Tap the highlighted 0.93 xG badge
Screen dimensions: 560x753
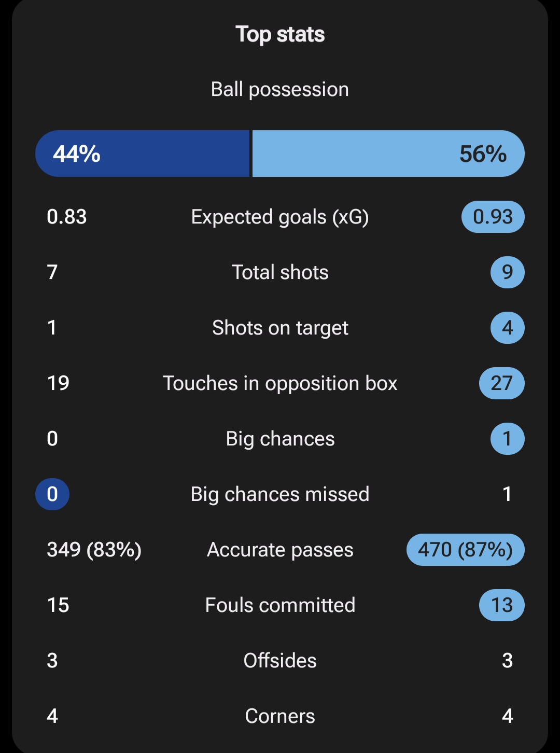(493, 217)
